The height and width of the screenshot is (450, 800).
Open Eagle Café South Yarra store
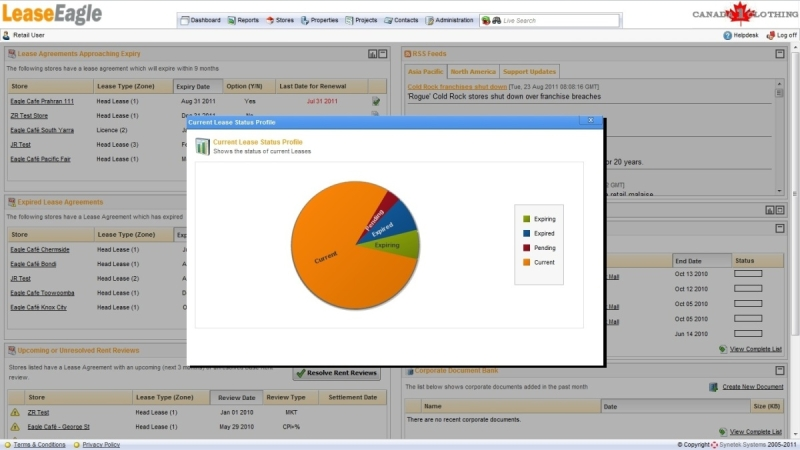coord(42,130)
